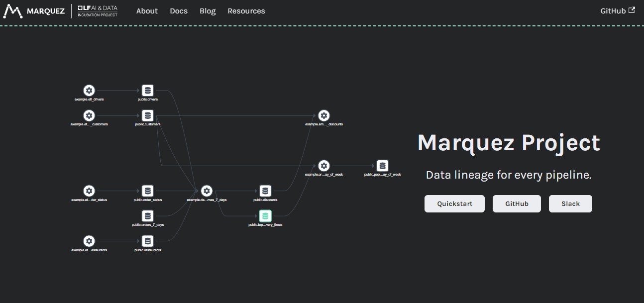This screenshot has height=303, width=644.
Task: Click the Slack button
Action: pyautogui.click(x=570, y=204)
